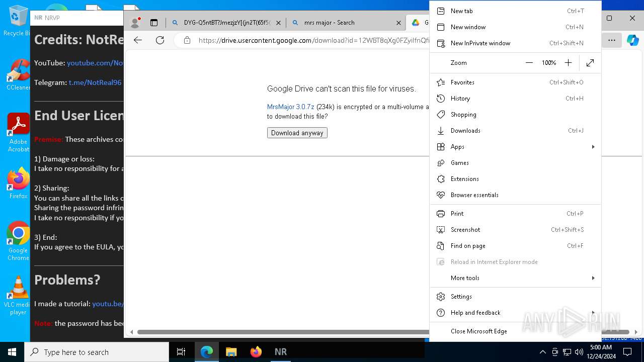
Task: Open YouTube link in NRVP window
Action: click(95, 63)
